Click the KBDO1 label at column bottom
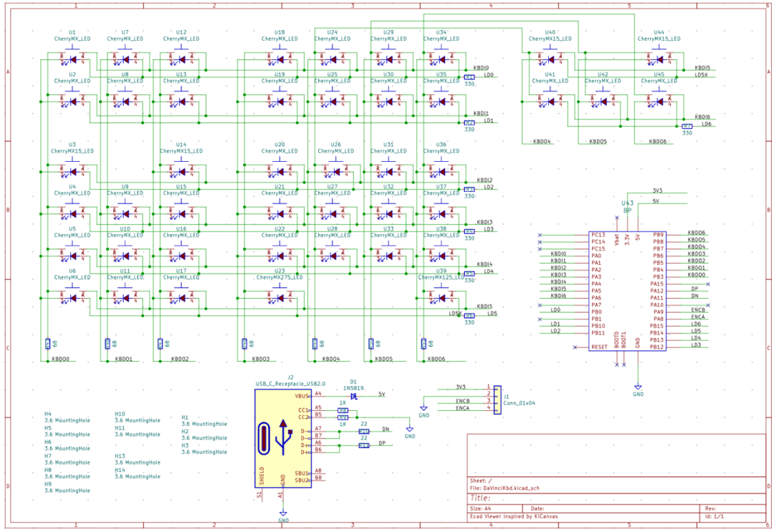The width and height of the screenshot is (774, 532). [x=123, y=359]
